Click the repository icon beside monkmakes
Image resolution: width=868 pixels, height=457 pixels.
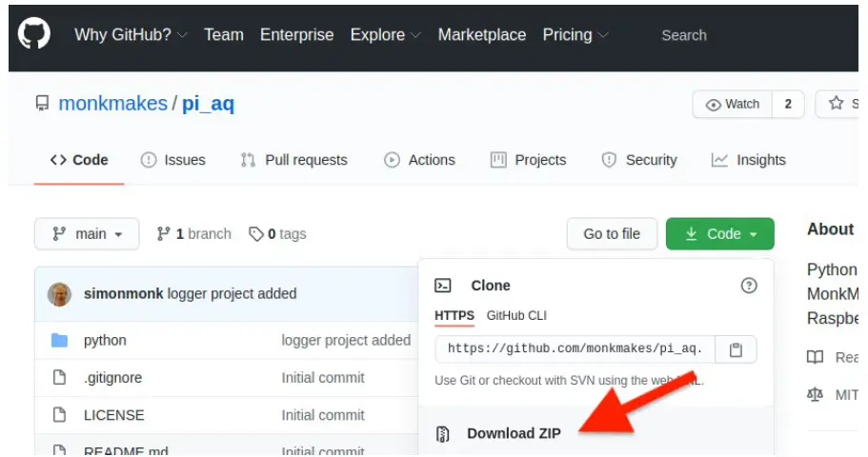pyautogui.click(x=42, y=104)
